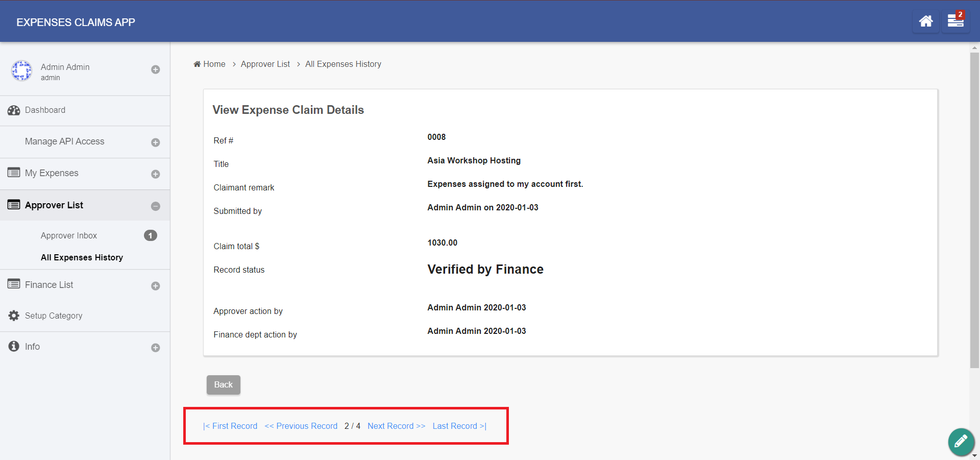Expand the Admin Admin user menu
This screenshot has width=980, height=460.
156,69
